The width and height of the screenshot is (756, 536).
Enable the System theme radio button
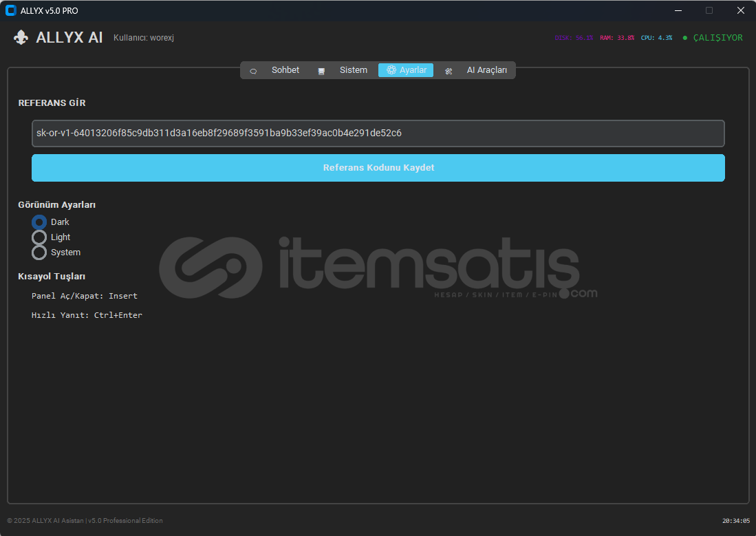[39, 253]
